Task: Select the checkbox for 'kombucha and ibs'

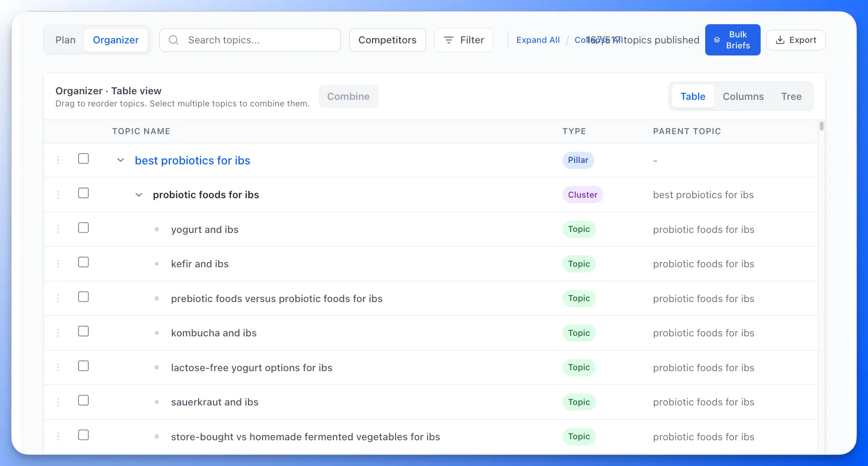Action: pyautogui.click(x=83, y=331)
